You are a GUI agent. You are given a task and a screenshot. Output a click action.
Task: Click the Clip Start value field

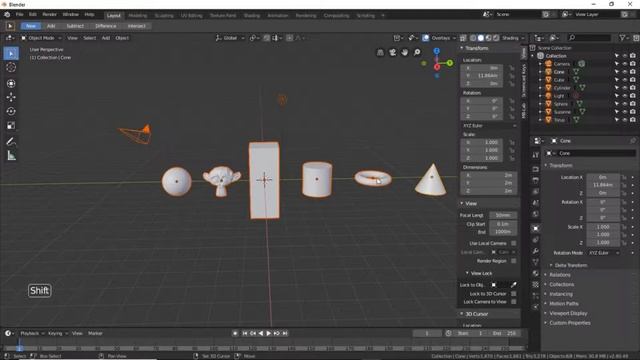coord(502,224)
